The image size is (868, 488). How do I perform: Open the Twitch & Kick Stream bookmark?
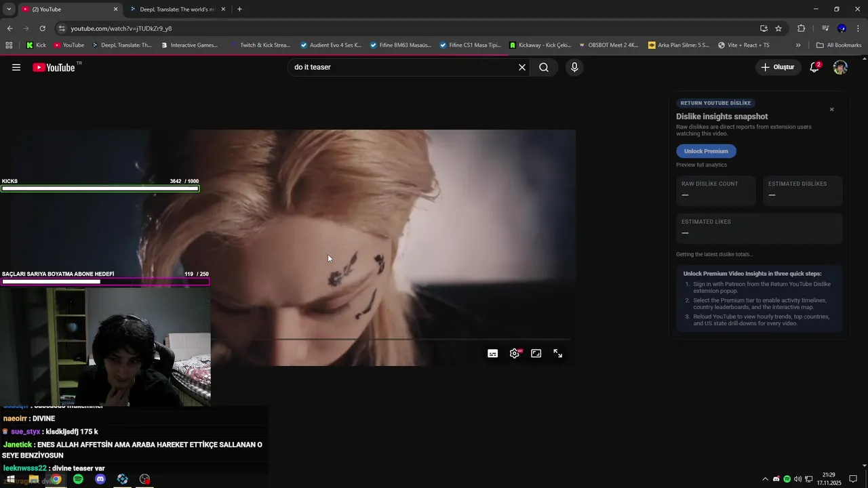point(260,45)
